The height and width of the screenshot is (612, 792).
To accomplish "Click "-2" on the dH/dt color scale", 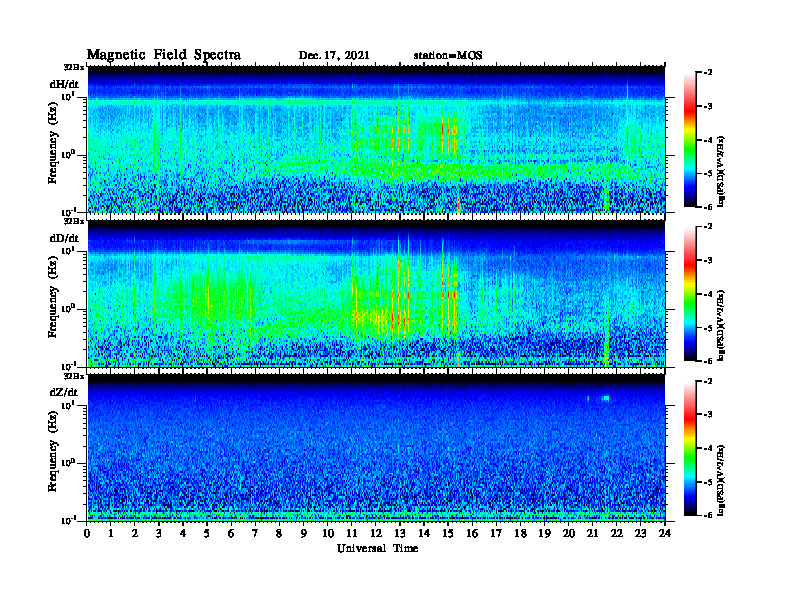I will 708,73.
